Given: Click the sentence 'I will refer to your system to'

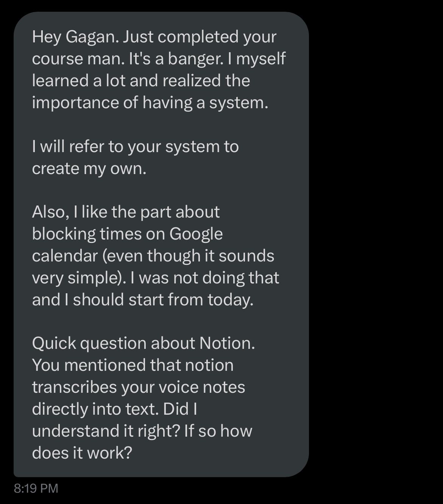Looking at the screenshot, I should [135, 147].
